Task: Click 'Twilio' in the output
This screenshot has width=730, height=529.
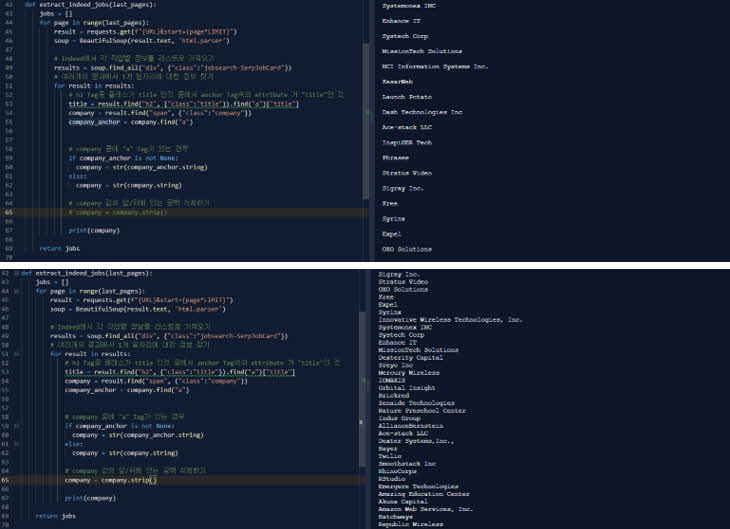Action: click(390, 456)
